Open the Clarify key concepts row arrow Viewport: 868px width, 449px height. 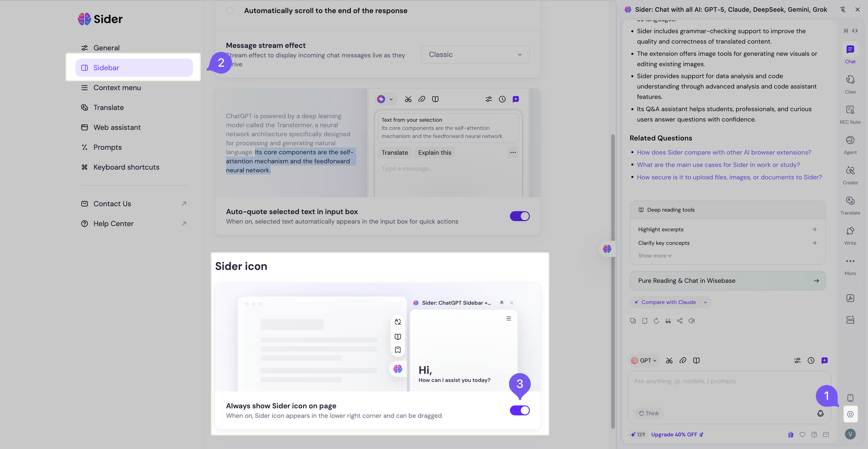click(x=814, y=243)
